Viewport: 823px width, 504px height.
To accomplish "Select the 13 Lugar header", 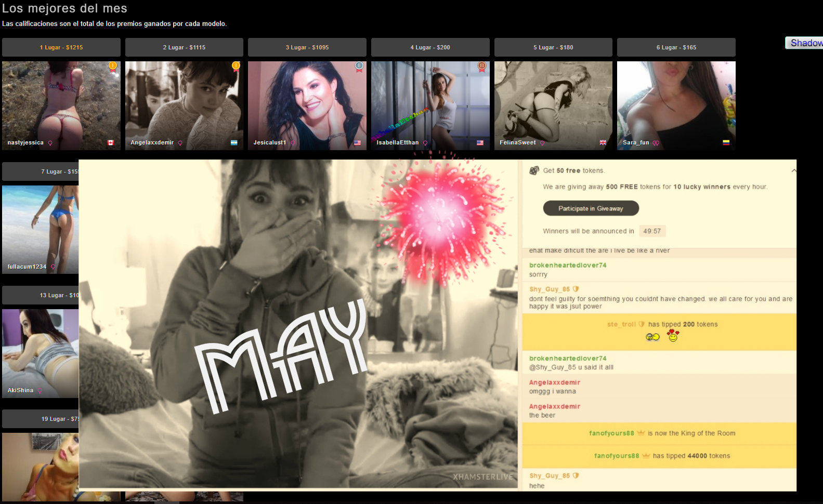I will tap(41, 295).
